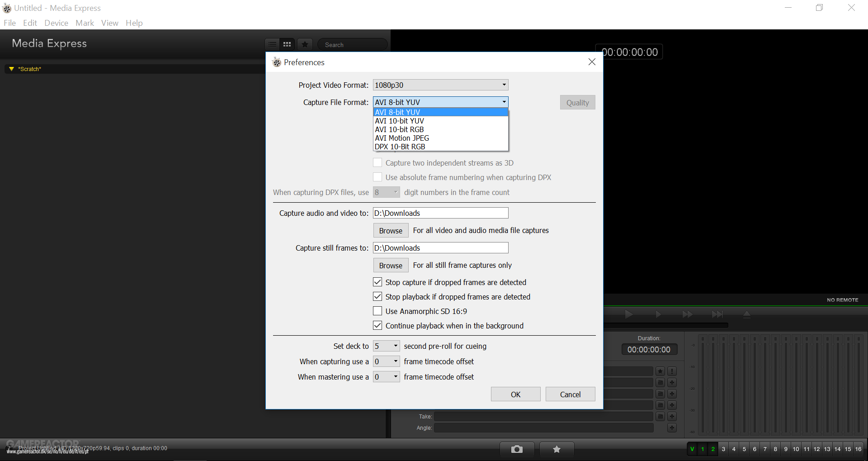Enable audio channel 3
The height and width of the screenshot is (461, 868).
pos(723,449)
